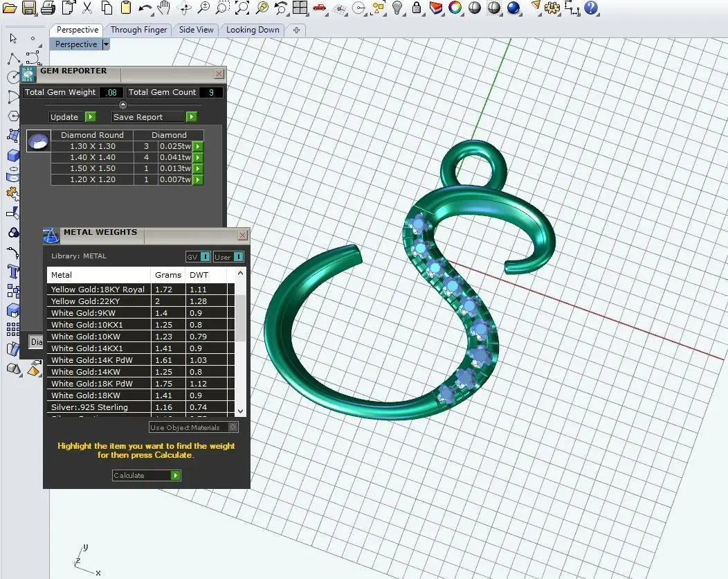Zoom extents with the framed magnifier icon
This screenshot has width=728, height=579.
pyautogui.click(x=242, y=8)
